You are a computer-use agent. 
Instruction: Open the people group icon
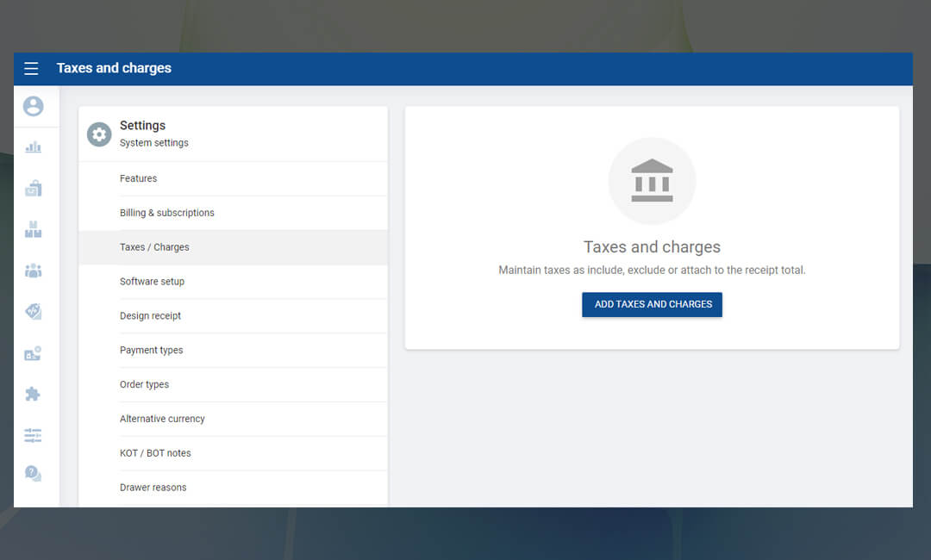[33, 271]
